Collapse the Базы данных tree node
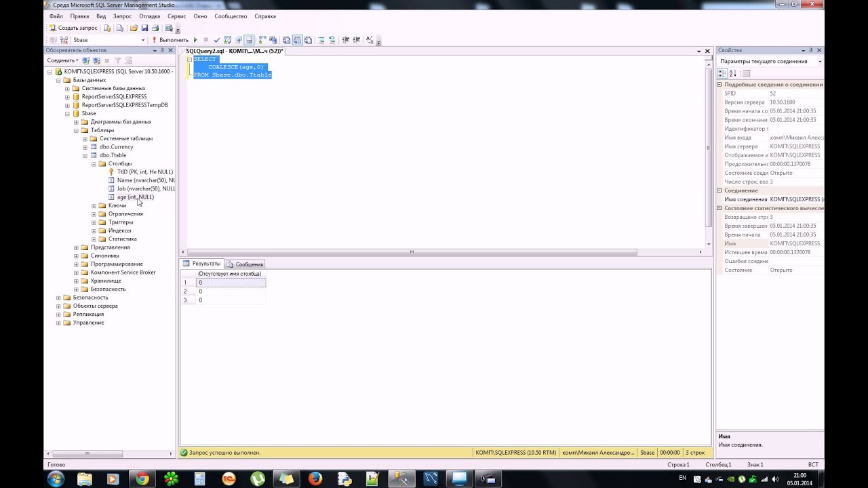Viewport: 868px width, 488px height. click(58, 80)
